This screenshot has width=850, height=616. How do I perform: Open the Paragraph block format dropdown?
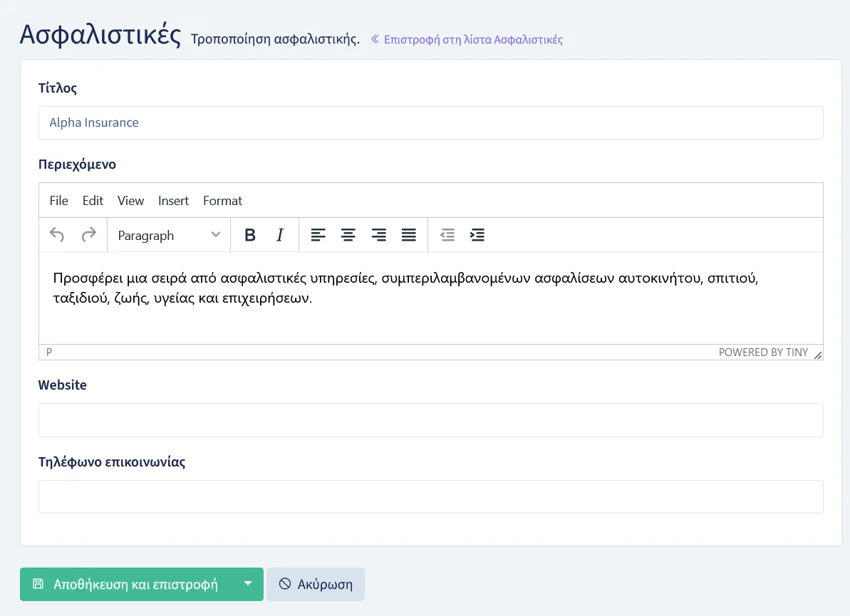[169, 235]
